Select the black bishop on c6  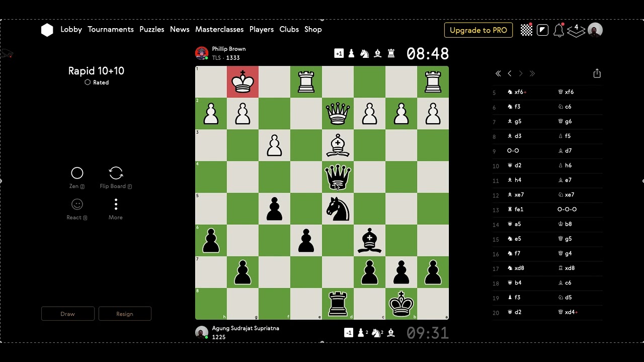tap(369, 240)
